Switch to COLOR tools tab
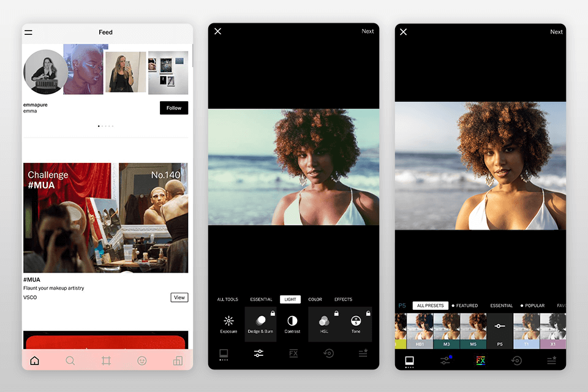The height and width of the screenshot is (392, 588). [x=315, y=300]
